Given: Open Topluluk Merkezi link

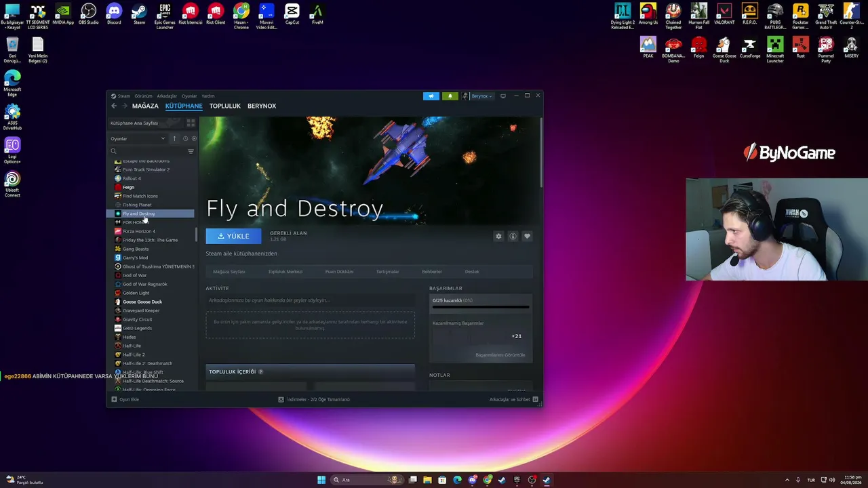Looking at the screenshot, I should 285,272.
